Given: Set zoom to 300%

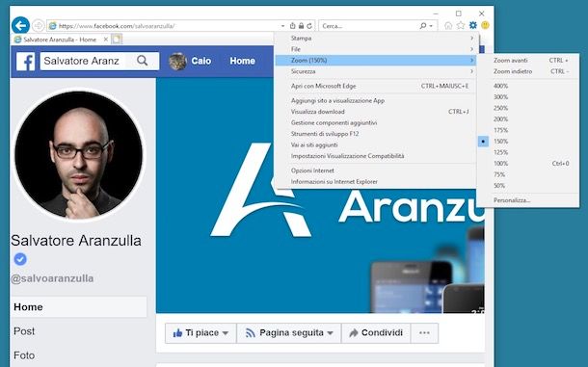Looking at the screenshot, I should pyautogui.click(x=528, y=96).
